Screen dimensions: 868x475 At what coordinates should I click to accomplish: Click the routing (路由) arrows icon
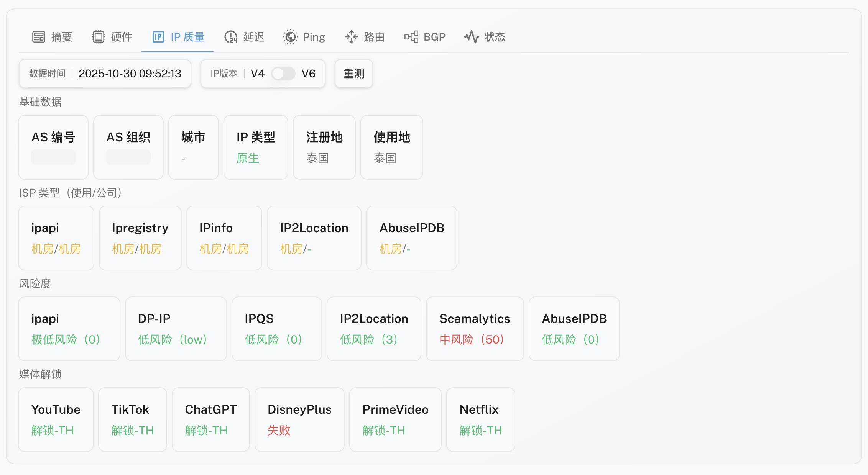(351, 37)
